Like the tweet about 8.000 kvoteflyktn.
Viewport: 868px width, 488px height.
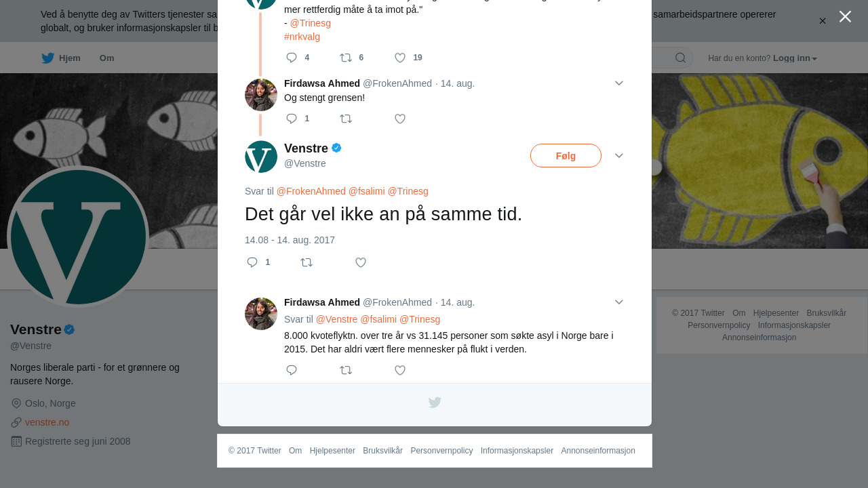(400, 370)
